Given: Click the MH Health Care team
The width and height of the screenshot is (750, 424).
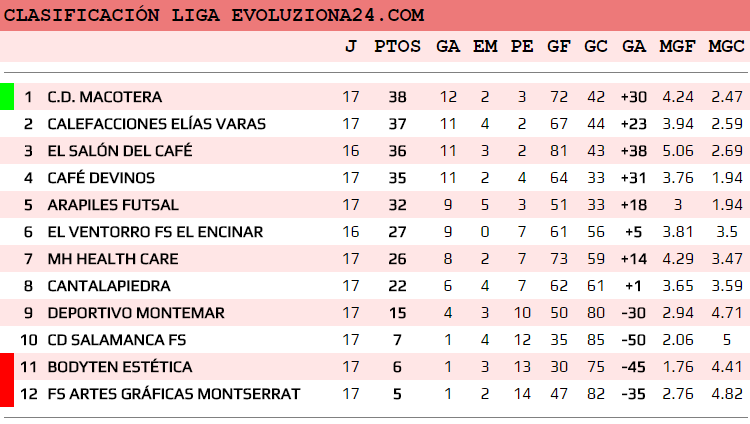Looking at the screenshot, I should tap(113, 259).
